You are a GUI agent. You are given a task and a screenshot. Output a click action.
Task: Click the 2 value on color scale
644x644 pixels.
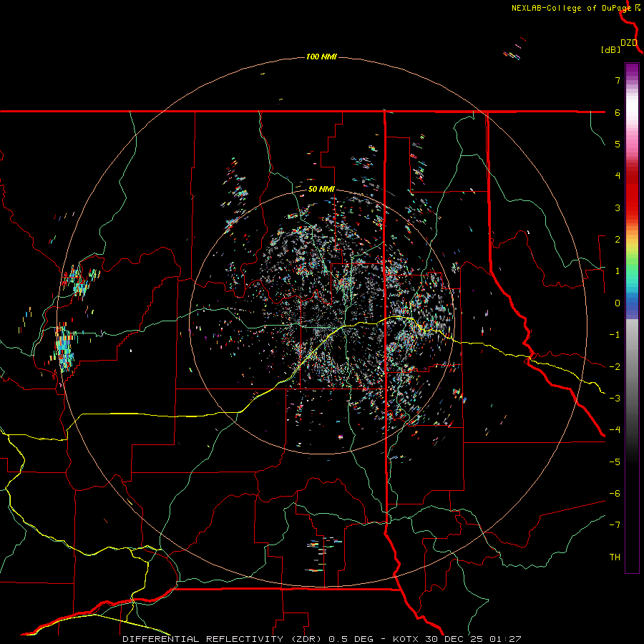[x=618, y=240]
